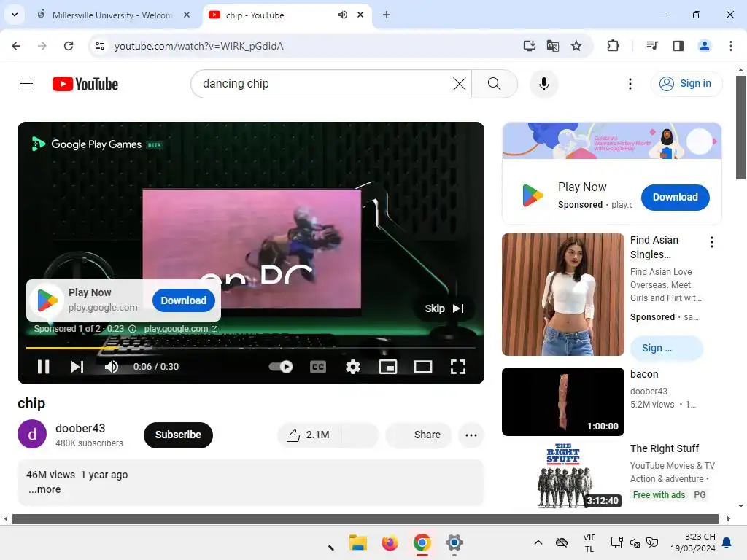View site information icon in address bar
The image size is (747, 560).
point(100,46)
